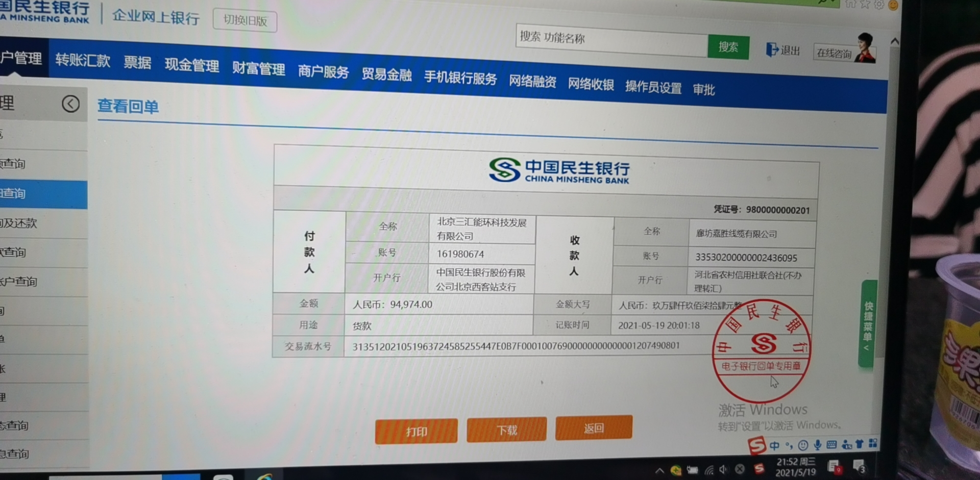Click the 切换旧版 button
Screen dimensions: 980x480
click(x=245, y=20)
